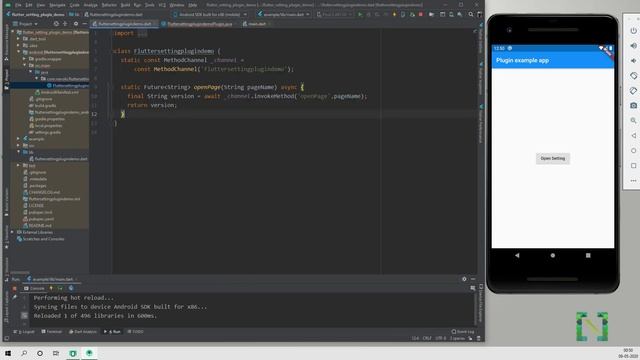Select the LICENSE file in project tree
This screenshot has width=640, height=360.
click(x=33, y=205)
